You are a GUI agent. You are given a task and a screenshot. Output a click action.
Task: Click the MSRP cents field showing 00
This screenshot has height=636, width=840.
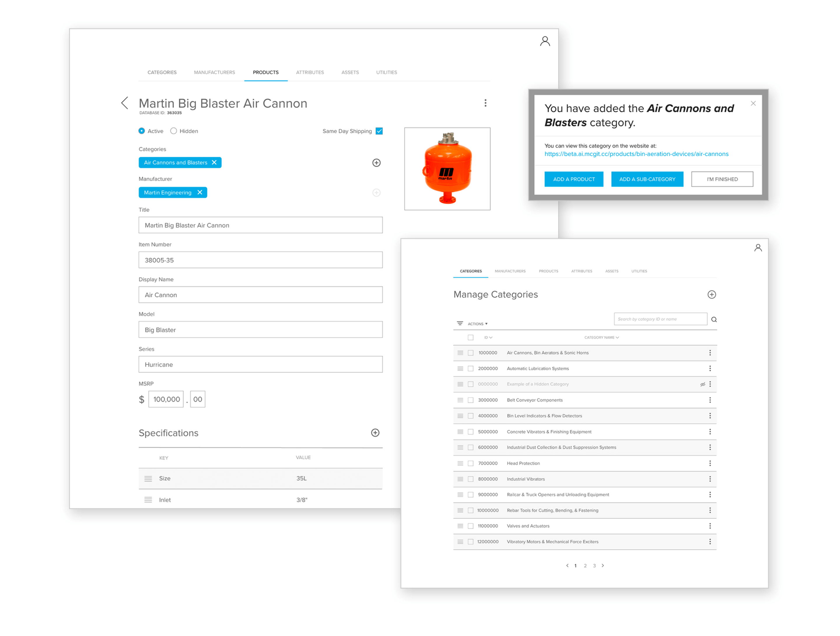click(197, 399)
